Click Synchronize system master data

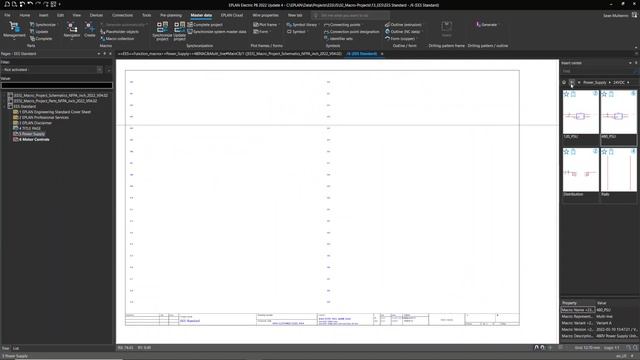[x=217, y=31]
